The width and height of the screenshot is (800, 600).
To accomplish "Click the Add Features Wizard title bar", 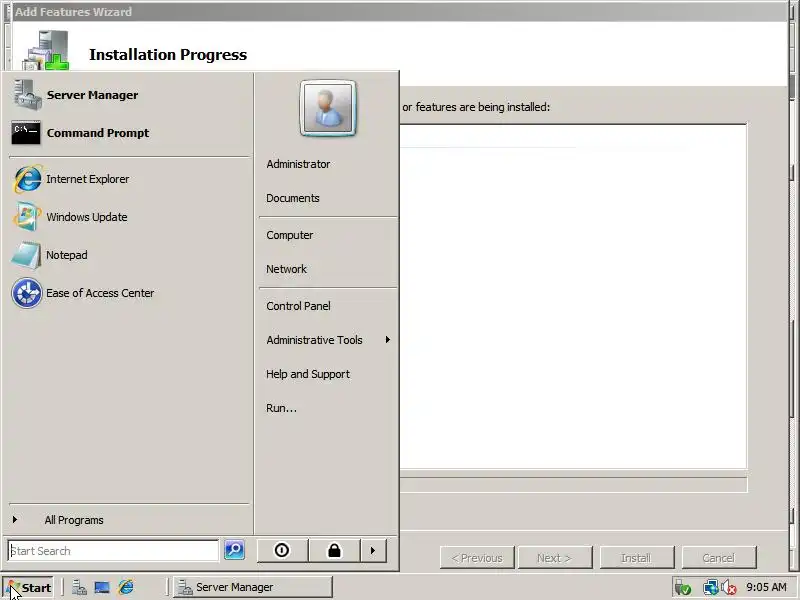I will (x=398, y=11).
